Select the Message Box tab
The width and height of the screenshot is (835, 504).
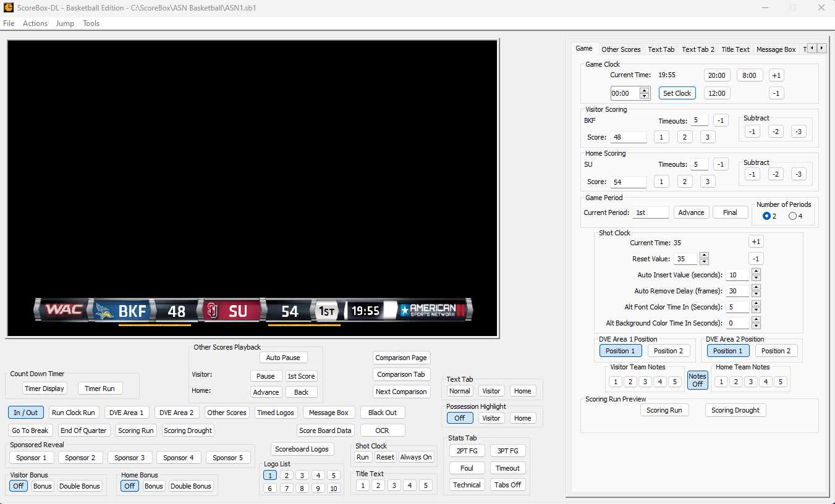776,49
